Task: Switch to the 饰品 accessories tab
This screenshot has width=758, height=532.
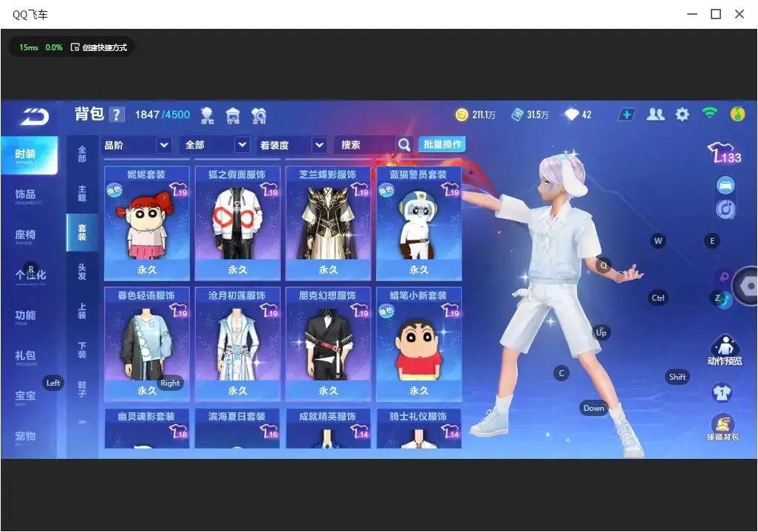Action: click(25, 195)
